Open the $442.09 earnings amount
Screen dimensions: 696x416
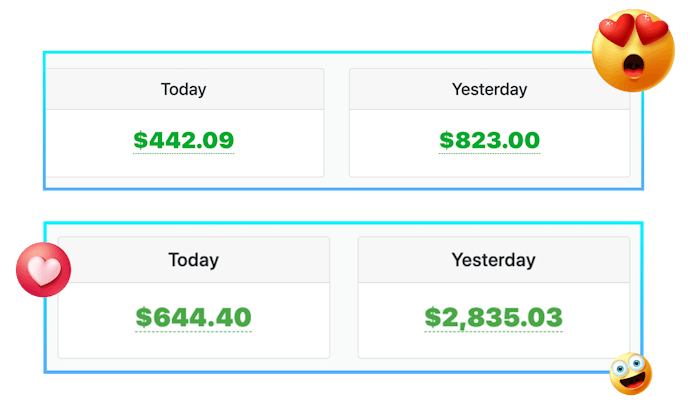click(184, 141)
